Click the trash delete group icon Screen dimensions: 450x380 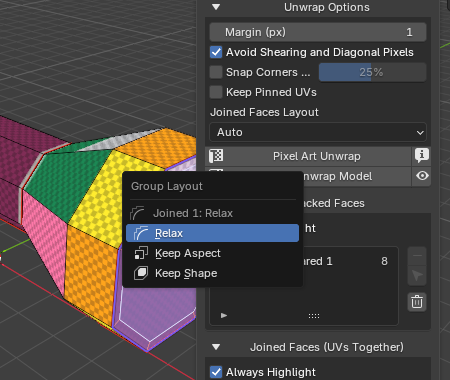click(417, 302)
